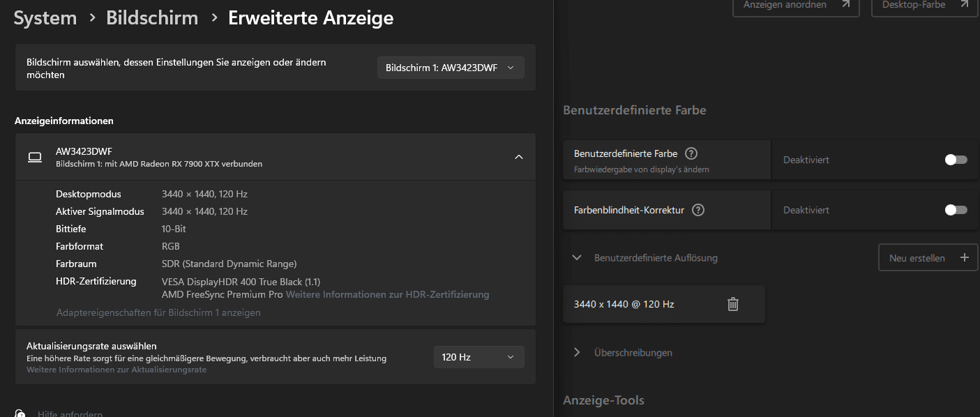The width and height of the screenshot is (980, 417).
Task: Click the Aktualisierungsrate auswählen label
Action: (x=91, y=346)
